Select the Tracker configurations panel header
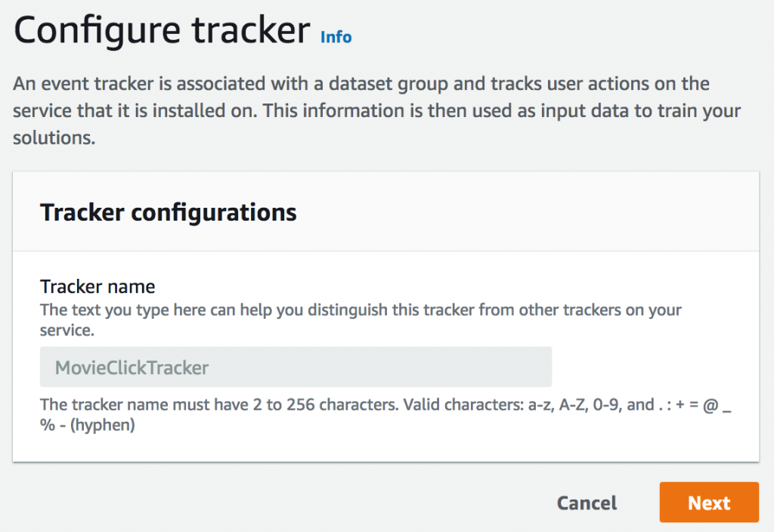The height and width of the screenshot is (532, 774). click(x=168, y=212)
